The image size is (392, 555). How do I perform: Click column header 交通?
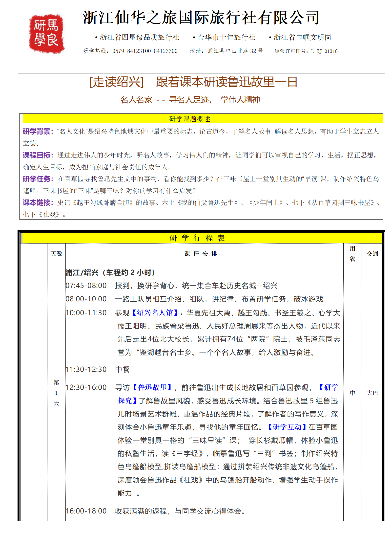pos(372,254)
